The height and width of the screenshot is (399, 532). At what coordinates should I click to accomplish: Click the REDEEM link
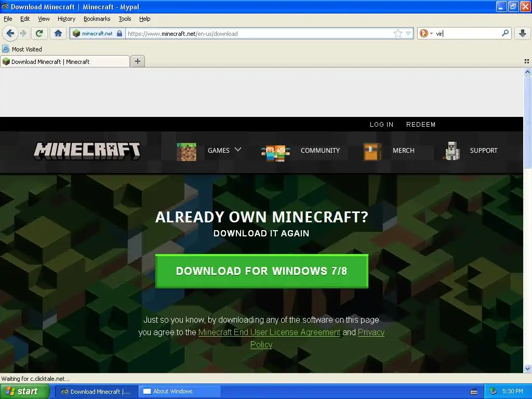(421, 124)
